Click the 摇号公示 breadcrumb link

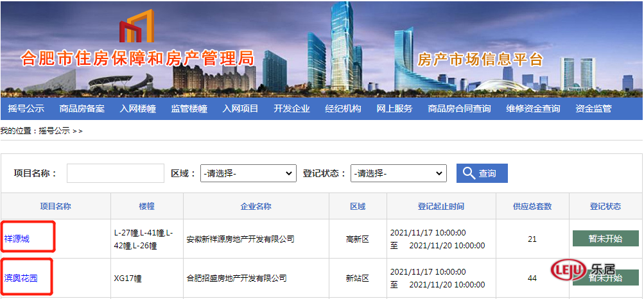pos(54,132)
